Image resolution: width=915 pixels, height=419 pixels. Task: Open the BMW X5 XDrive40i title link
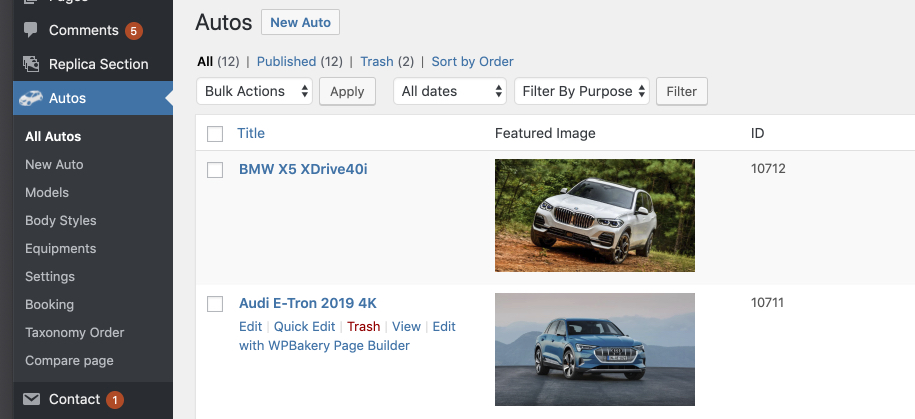coord(303,169)
